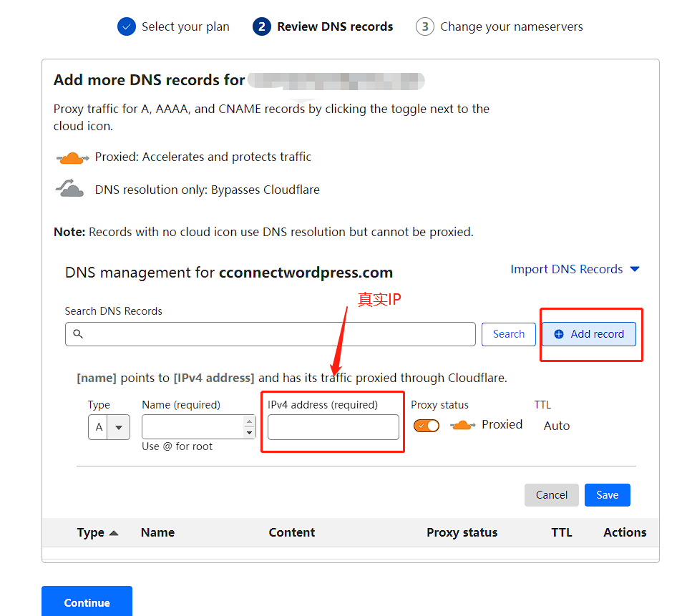
Task: Expand the Import DNS Records menu
Action: pyautogui.click(x=575, y=269)
